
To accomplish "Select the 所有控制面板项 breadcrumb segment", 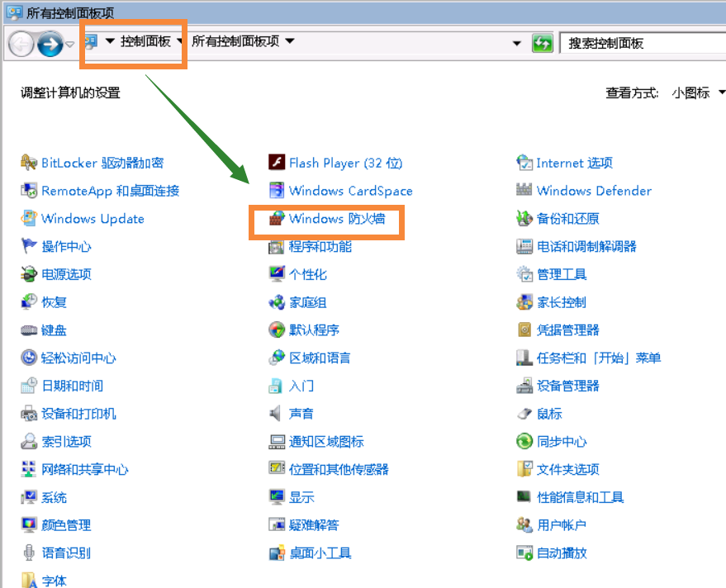I will coord(235,41).
